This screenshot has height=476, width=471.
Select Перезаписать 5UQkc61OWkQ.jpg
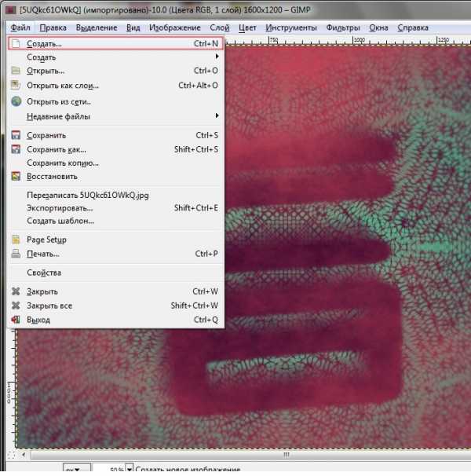point(115,196)
